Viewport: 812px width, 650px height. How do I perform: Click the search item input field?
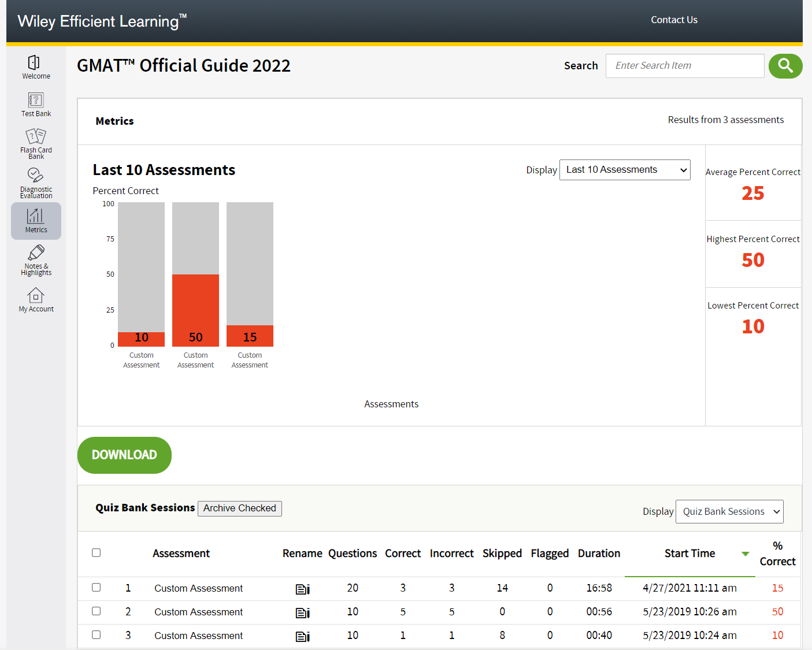[x=685, y=66]
